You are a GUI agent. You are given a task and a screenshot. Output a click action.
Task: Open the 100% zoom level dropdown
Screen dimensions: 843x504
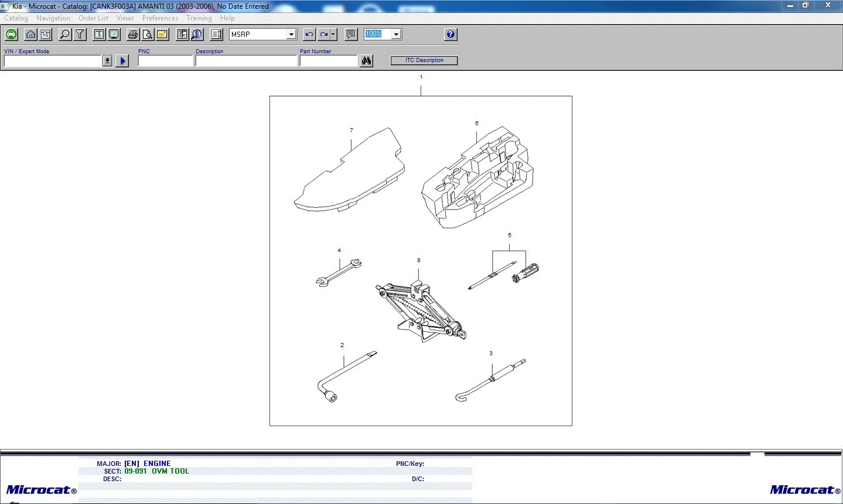coord(396,35)
